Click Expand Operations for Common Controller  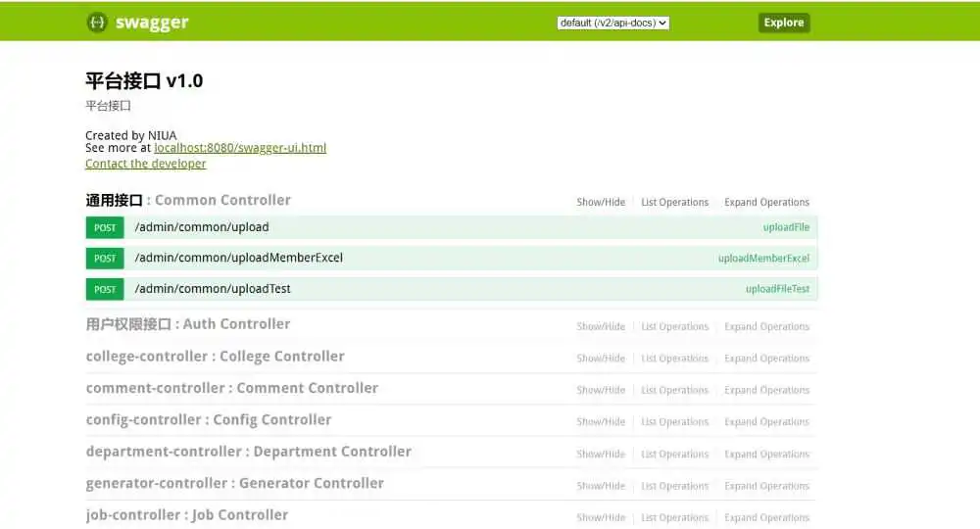[x=767, y=203]
